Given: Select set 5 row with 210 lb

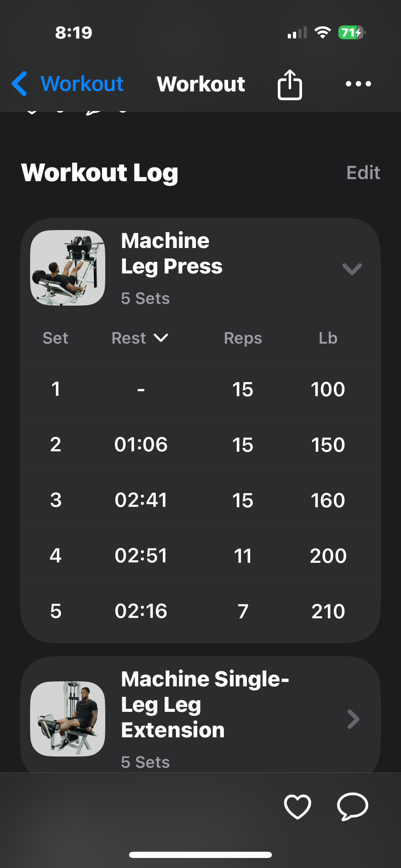Looking at the screenshot, I should pos(200,611).
